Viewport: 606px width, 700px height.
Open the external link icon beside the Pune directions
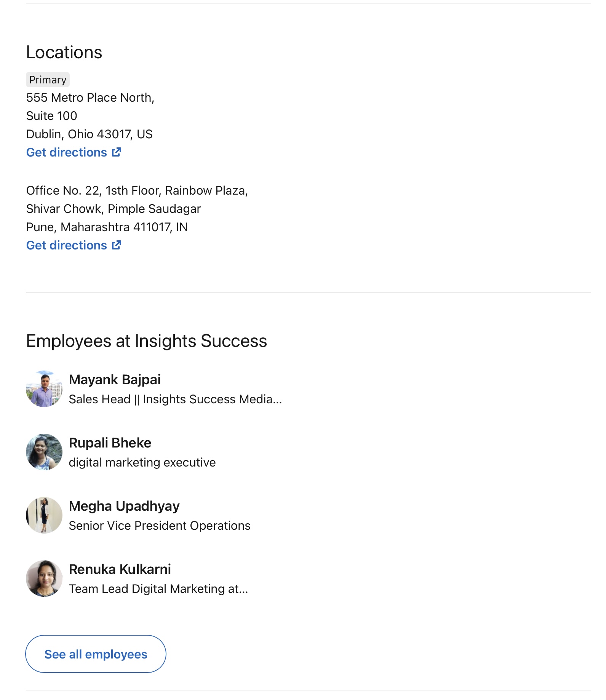click(117, 245)
